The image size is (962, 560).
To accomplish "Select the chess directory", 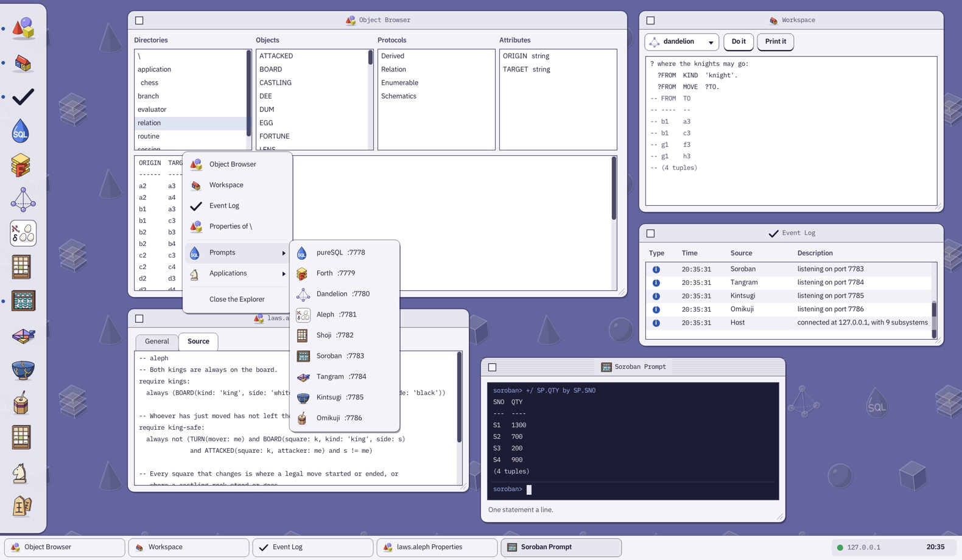I will tap(191, 83).
